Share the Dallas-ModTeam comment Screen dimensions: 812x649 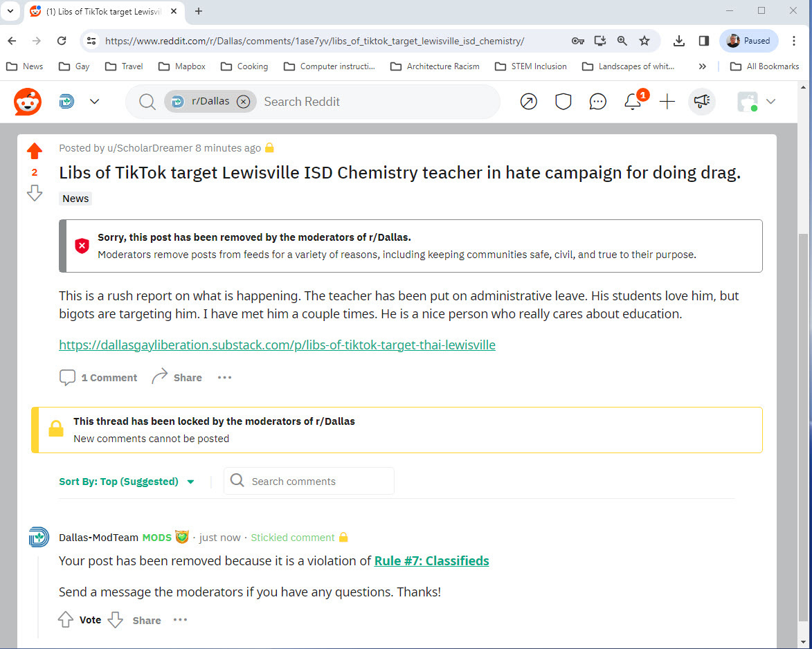click(x=147, y=620)
